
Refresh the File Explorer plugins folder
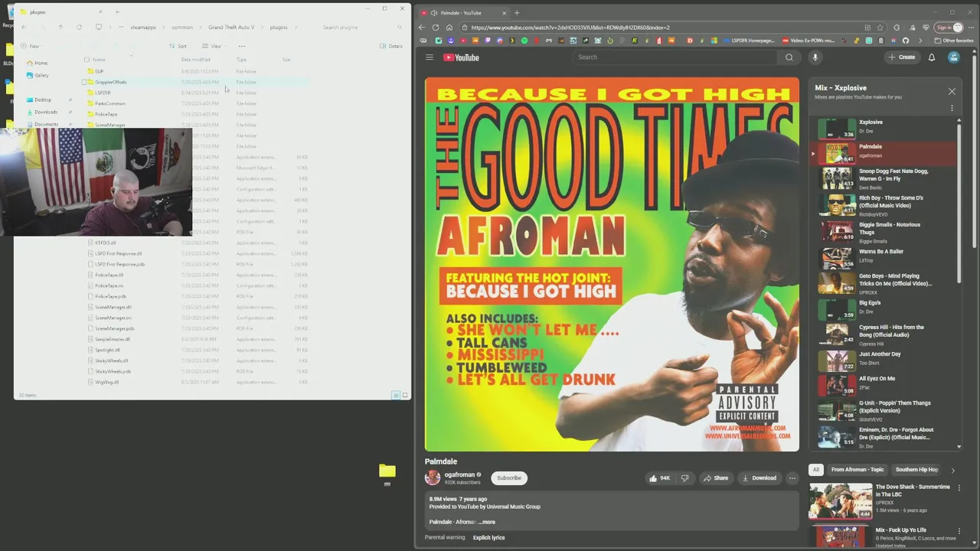tap(79, 27)
